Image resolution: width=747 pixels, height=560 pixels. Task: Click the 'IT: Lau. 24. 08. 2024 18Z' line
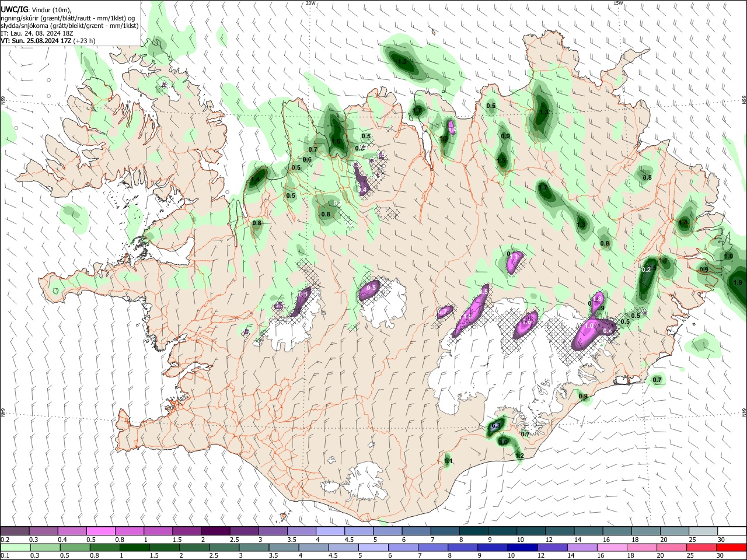click(37, 33)
